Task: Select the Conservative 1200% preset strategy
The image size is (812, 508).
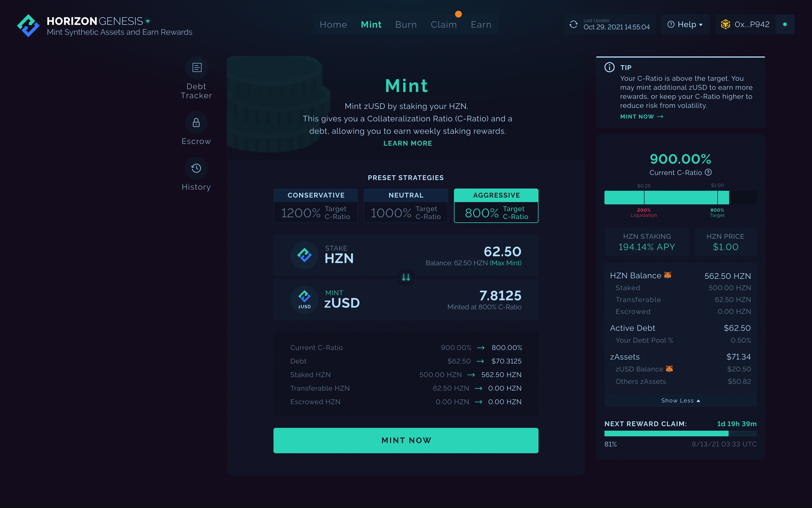Action: pos(315,206)
